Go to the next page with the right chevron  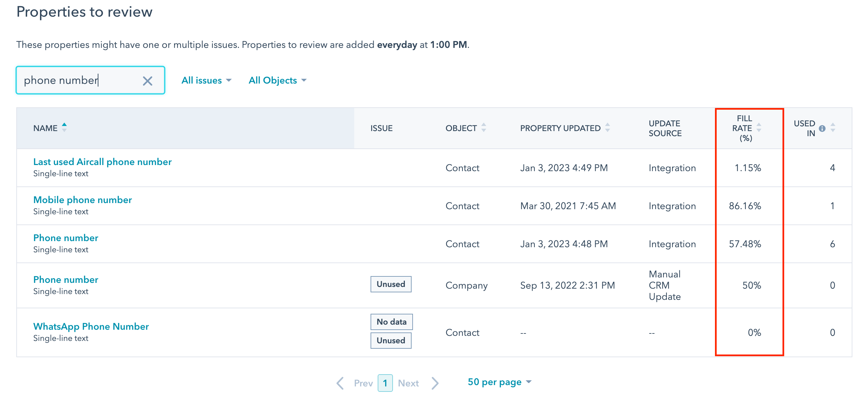435,383
